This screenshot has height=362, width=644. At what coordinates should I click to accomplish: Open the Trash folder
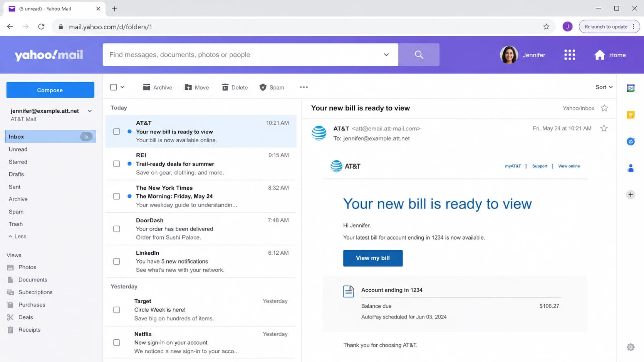click(x=16, y=224)
